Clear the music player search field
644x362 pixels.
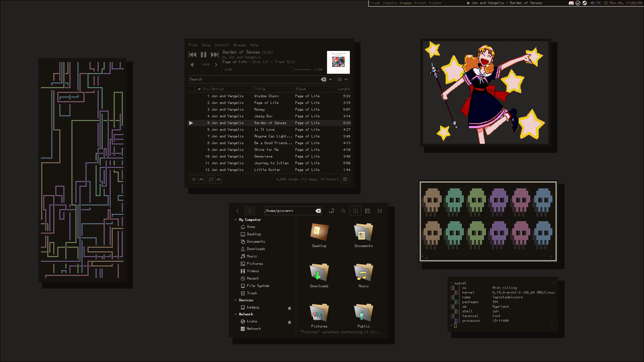tap(323, 79)
